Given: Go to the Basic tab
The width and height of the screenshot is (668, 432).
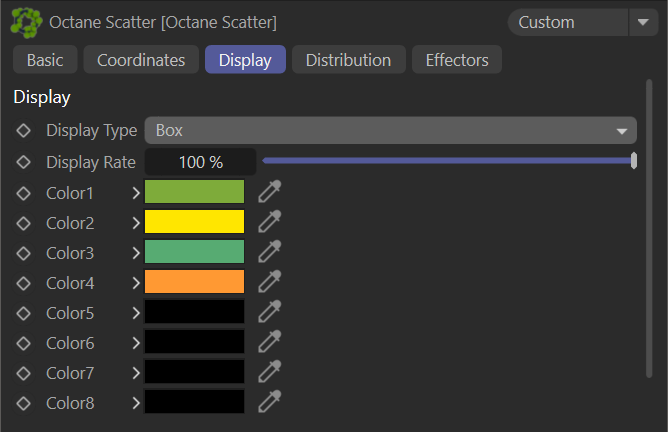Looking at the screenshot, I should click(44, 60).
